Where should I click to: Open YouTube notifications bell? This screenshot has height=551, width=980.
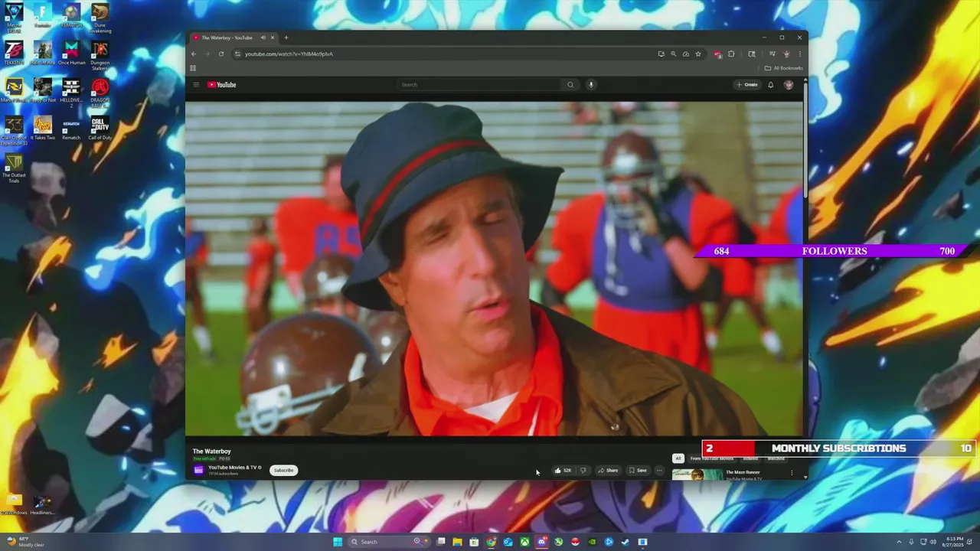coord(771,85)
